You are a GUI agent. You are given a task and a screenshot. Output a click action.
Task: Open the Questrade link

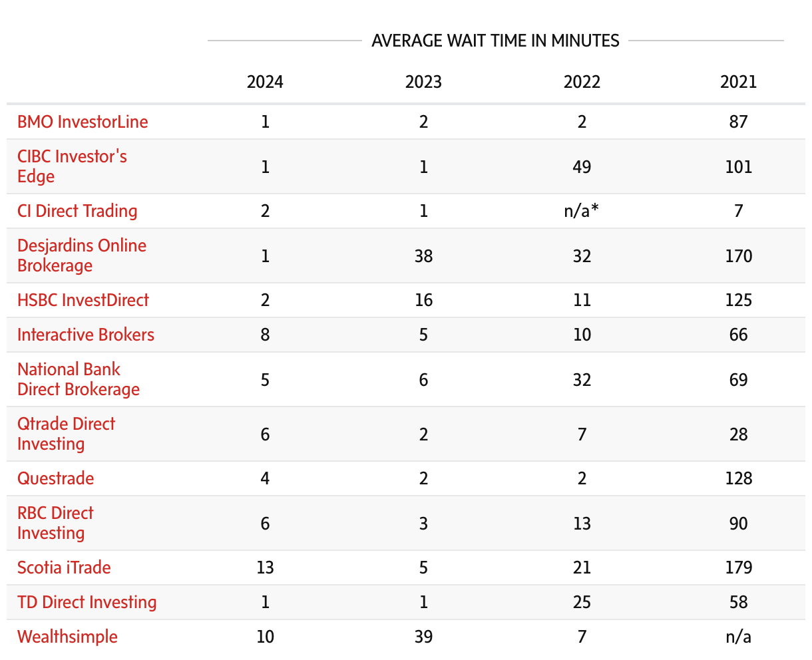click(x=56, y=478)
